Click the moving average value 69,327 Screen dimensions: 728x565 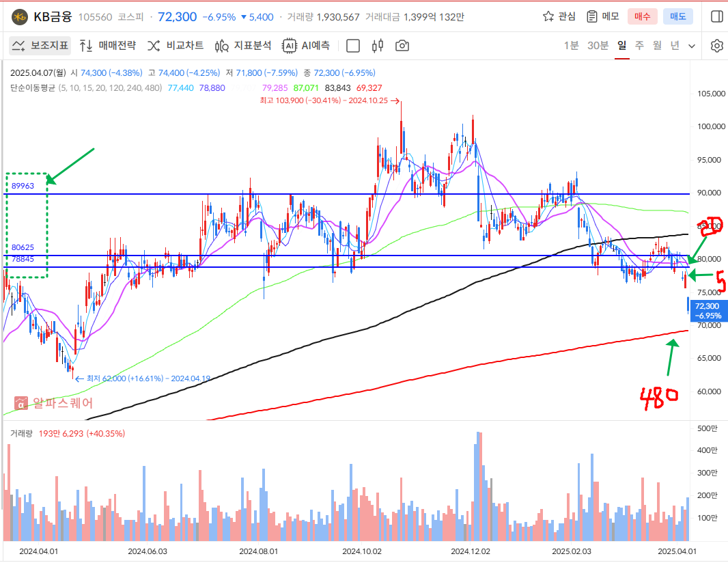(369, 88)
